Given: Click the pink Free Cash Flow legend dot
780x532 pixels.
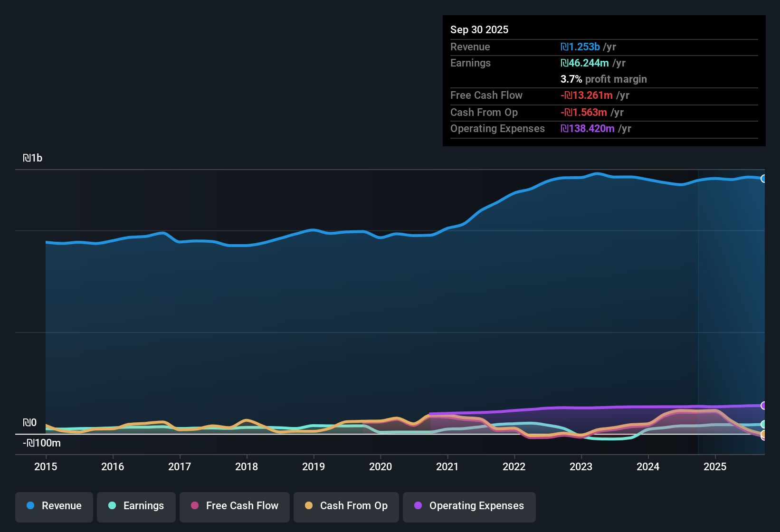Looking at the screenshot, I should click(x=194, y=506).
